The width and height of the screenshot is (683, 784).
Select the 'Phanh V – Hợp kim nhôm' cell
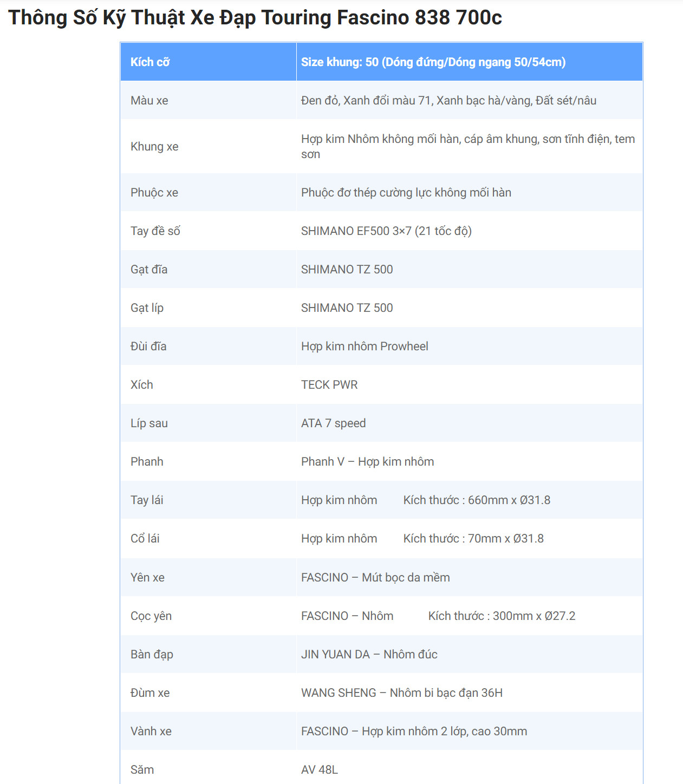tap(470, 461)
